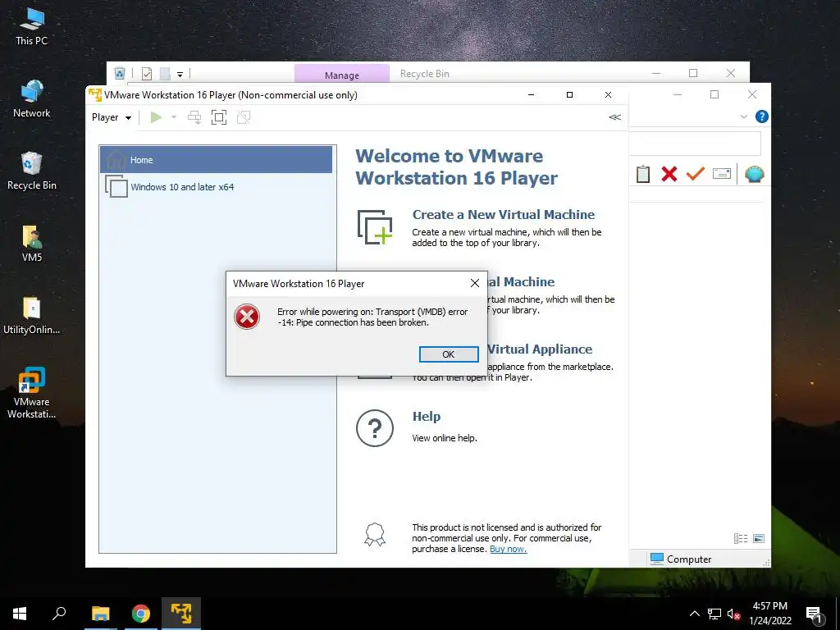Click the Rename icon in Explorer ribbon
Image resolution: width=840 pixels, height=630 pixels.
coord(722,174)
